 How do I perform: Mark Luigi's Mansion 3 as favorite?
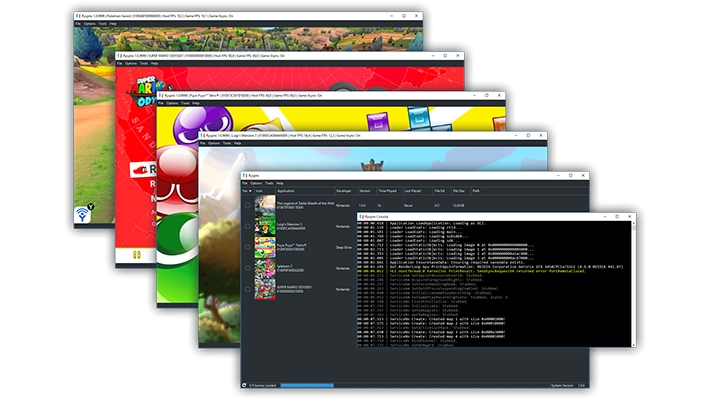pyautogui.click(x=247, y=226)
